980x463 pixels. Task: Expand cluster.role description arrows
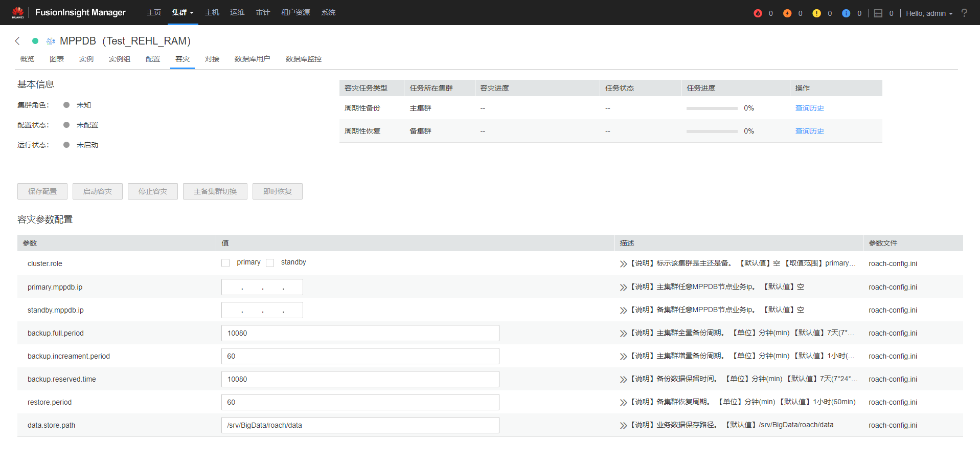click(624, 264)
